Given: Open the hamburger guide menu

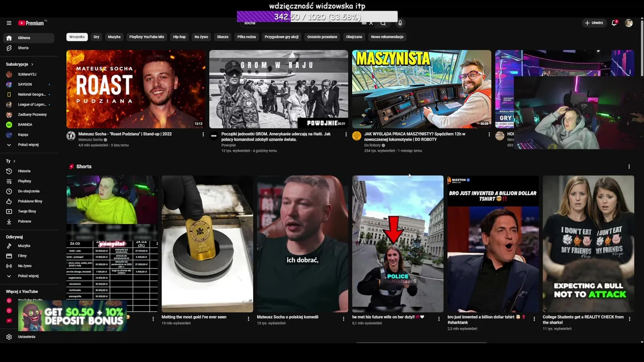Looking at the screenshot, I should pos(9,23).
